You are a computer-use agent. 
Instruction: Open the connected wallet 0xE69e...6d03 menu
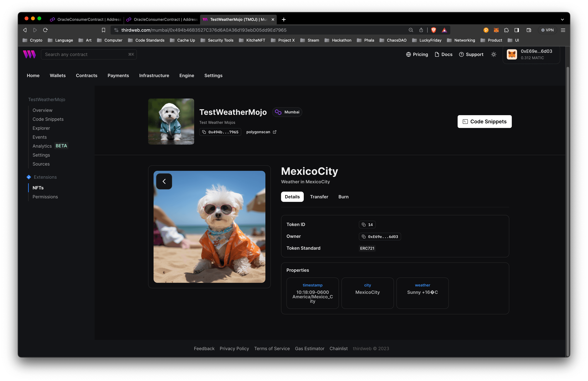(x=531, y=54)
